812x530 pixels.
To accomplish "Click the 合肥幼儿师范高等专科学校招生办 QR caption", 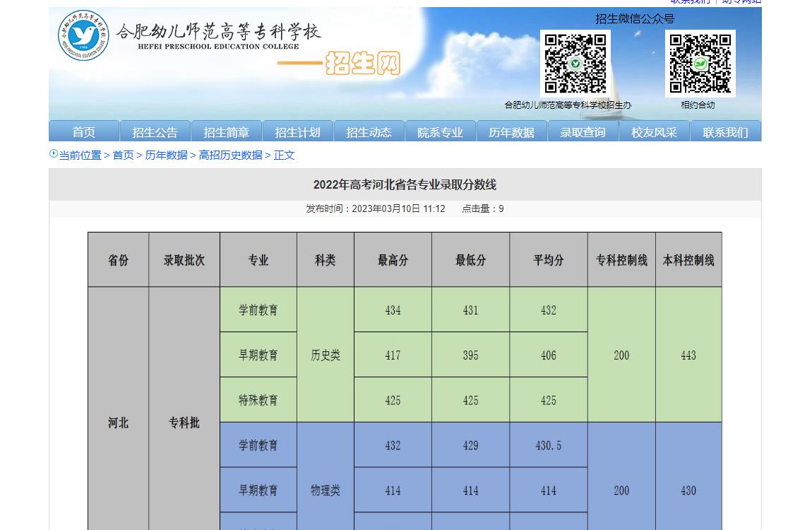I will (x=568, y=105).
